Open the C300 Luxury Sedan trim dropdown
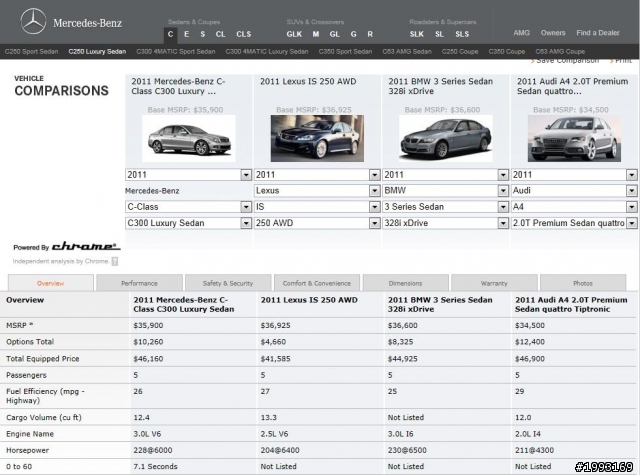 [188, 223]
